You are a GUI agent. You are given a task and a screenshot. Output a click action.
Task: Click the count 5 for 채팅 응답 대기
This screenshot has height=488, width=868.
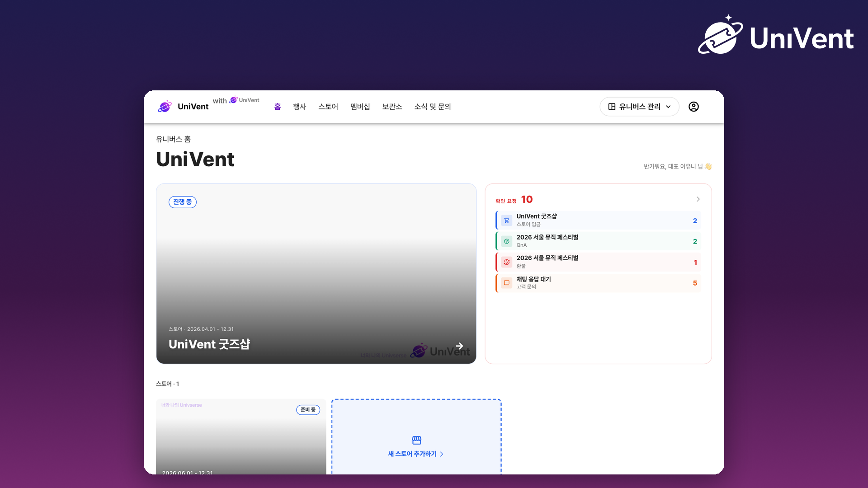pyautogui.click(x=695, y=283)
